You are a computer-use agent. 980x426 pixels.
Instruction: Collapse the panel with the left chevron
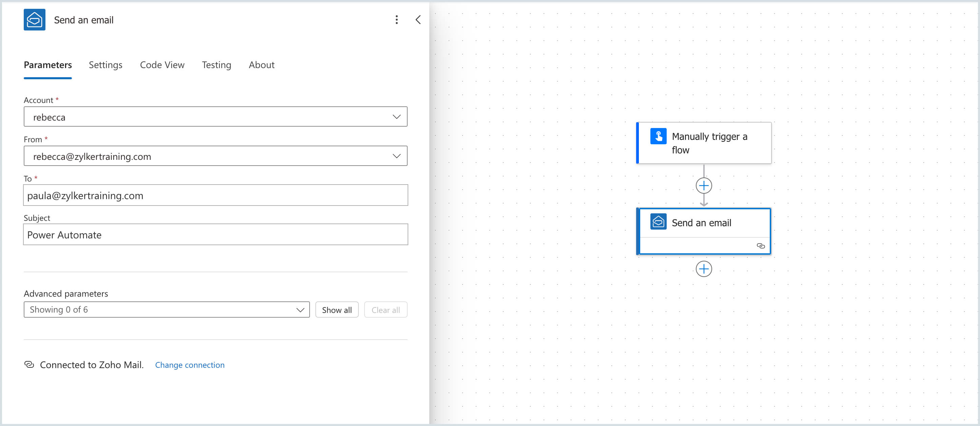(418, 20)
